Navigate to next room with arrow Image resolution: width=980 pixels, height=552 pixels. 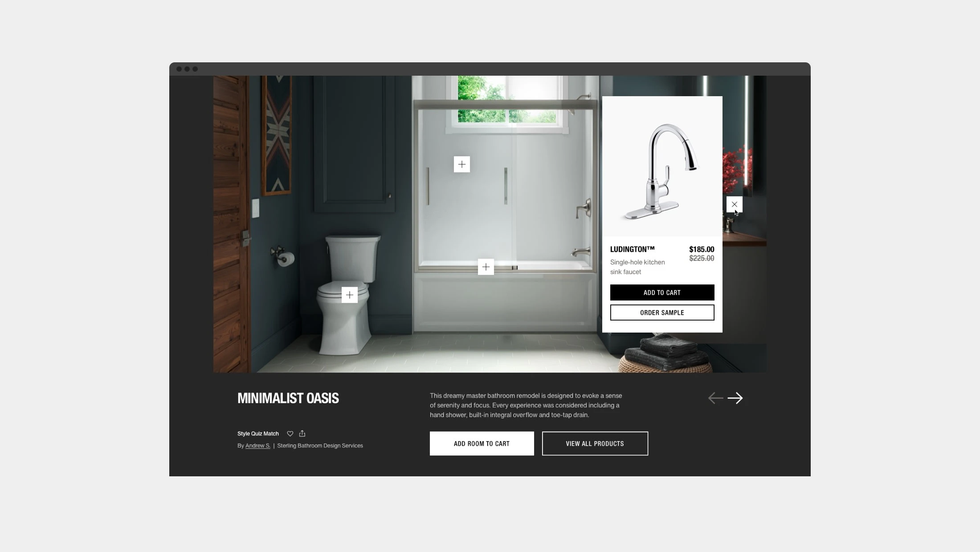735,398
